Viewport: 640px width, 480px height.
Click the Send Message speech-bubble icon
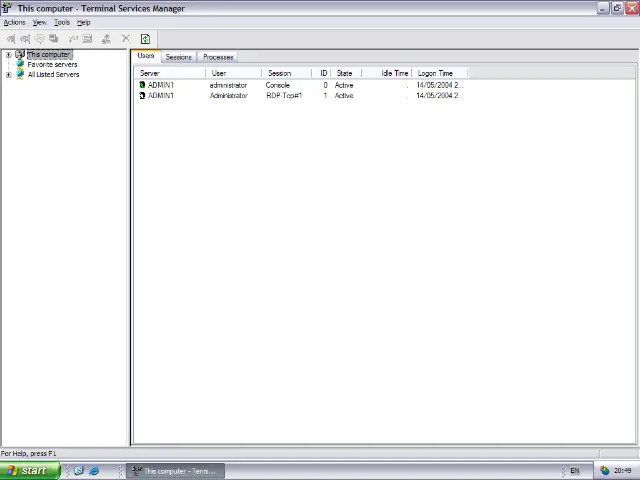[x=39, y=39]
